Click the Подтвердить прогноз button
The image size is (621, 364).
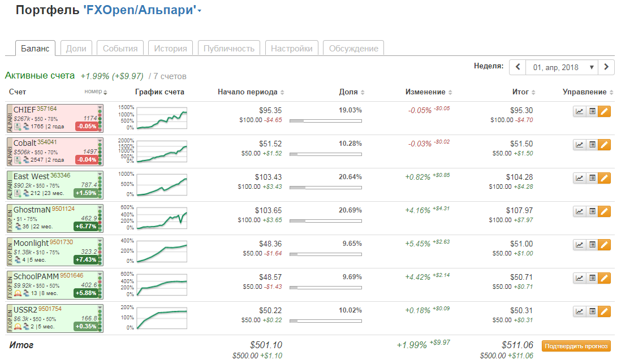[x=576, y=346]
